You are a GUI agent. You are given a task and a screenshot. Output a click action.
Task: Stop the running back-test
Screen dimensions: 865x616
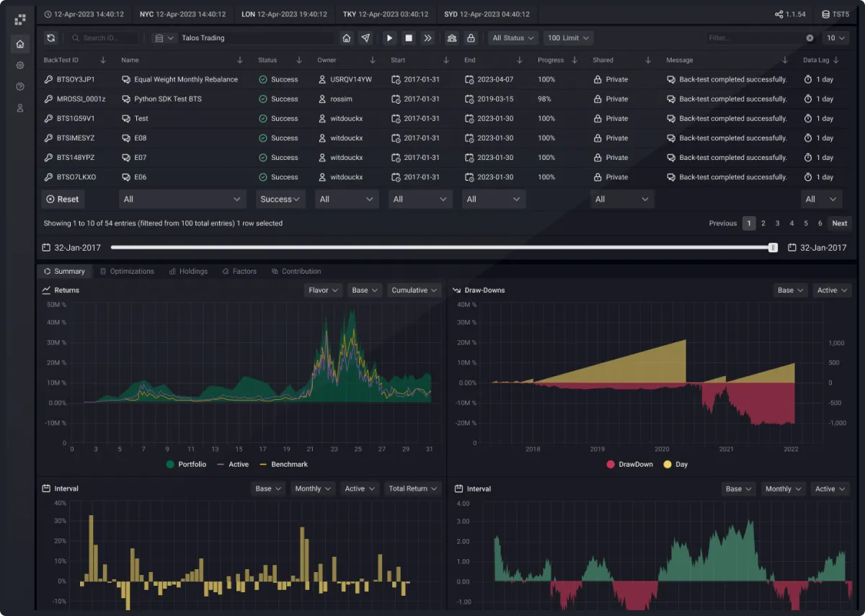point(408,37)
